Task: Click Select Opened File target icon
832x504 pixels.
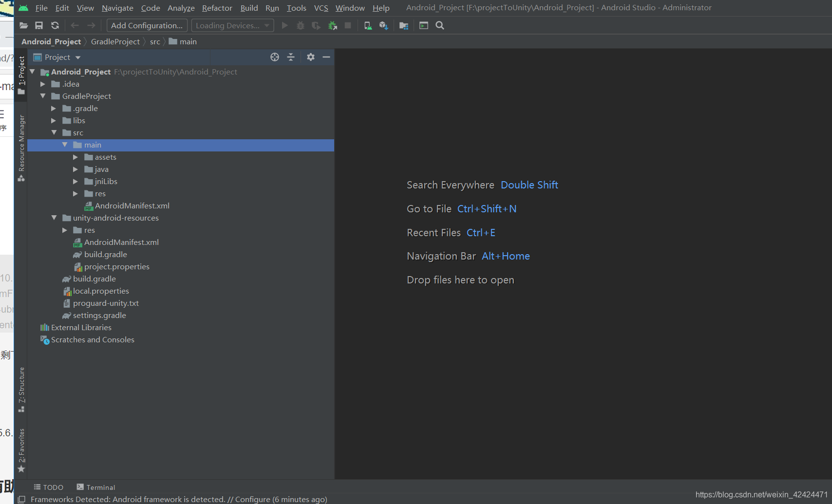Action: [275, 57]
